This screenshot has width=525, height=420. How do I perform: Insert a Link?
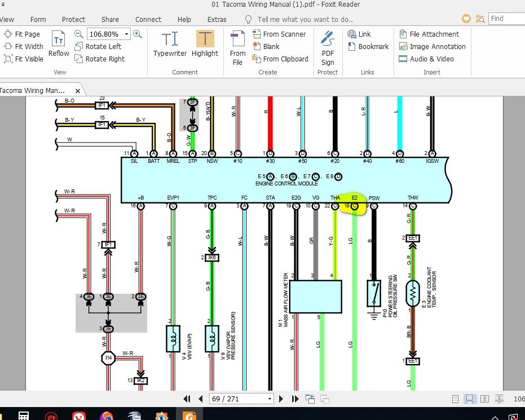[359, 34]
